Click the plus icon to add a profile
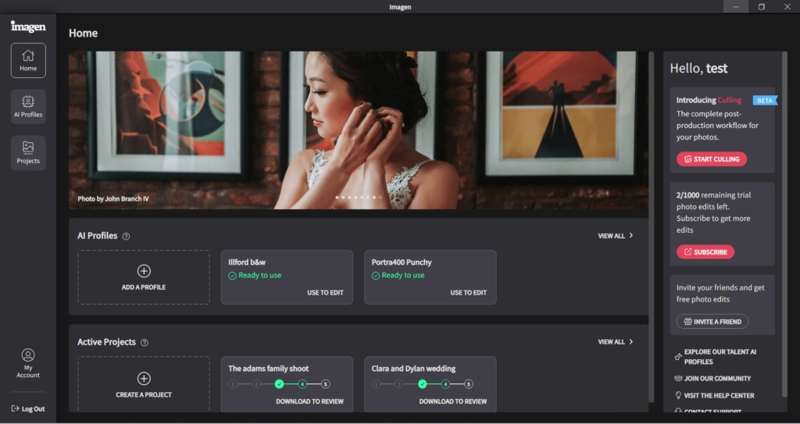This screenshot has height=424, width=800. [144, 271]
